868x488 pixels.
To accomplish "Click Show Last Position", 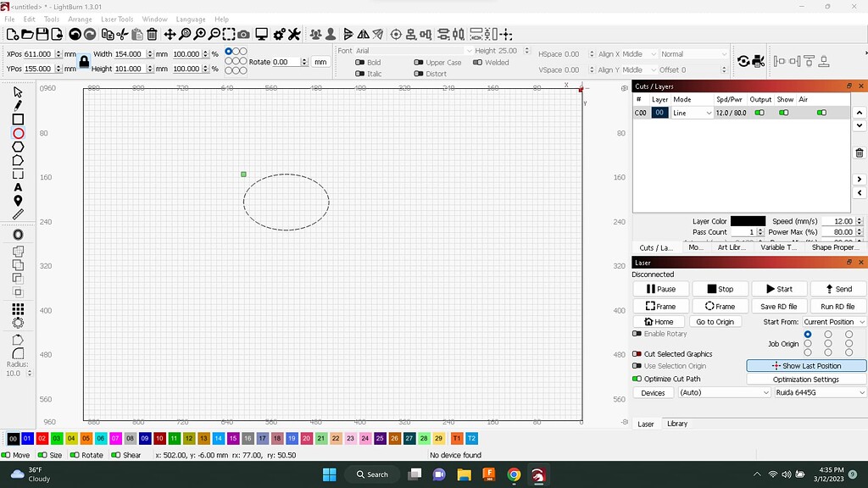I will (806, 366).
